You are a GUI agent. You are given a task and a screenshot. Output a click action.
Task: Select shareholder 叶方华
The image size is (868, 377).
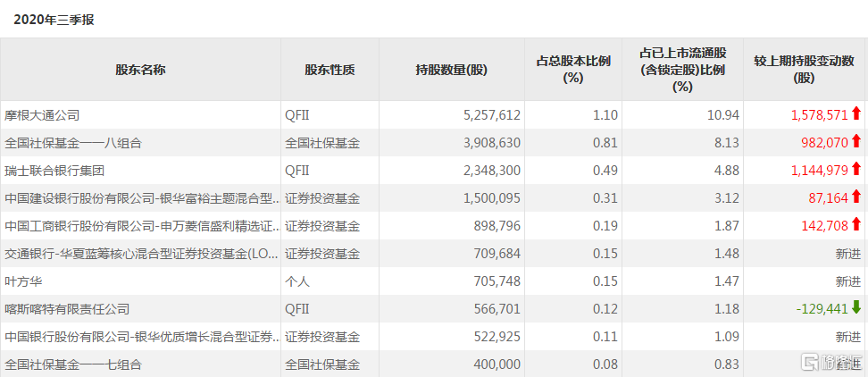coord(23,281)
